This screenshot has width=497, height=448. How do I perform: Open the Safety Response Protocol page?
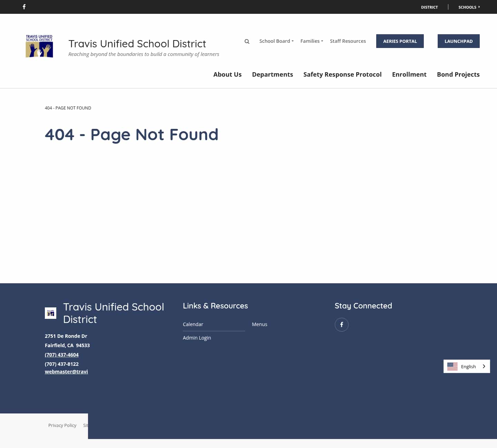342,74
